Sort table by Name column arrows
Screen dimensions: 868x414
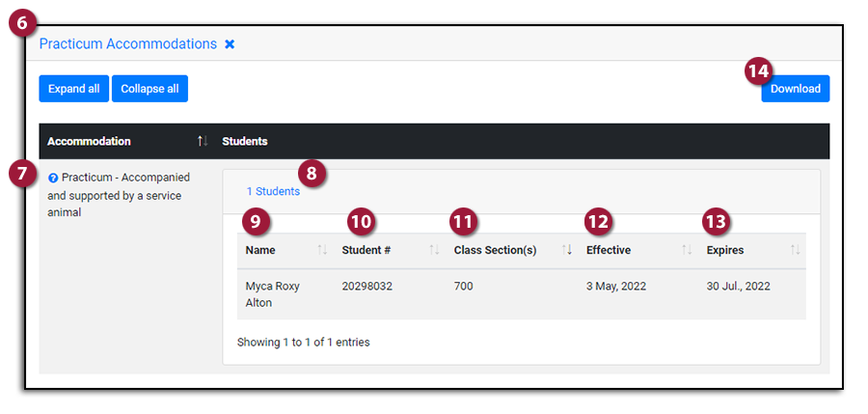tap(322, 250)
